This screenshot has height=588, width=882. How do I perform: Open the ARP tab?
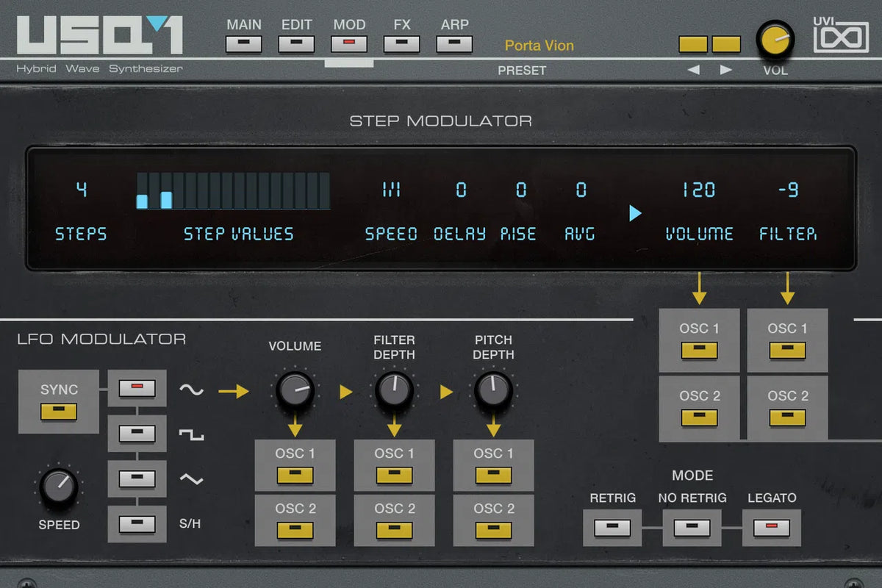[x=454, y=43]
